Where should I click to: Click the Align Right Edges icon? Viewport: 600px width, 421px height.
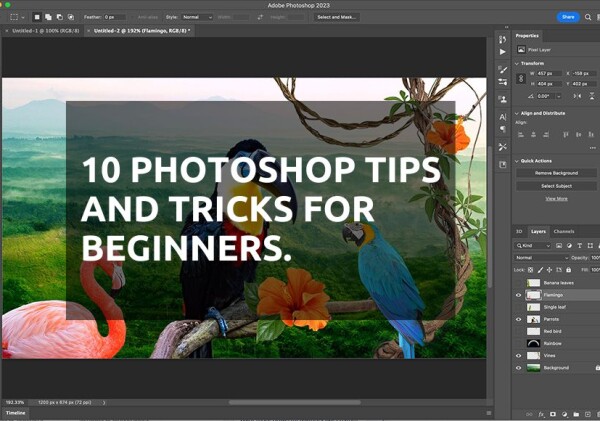pyautogui.click(x=546, y=134)
